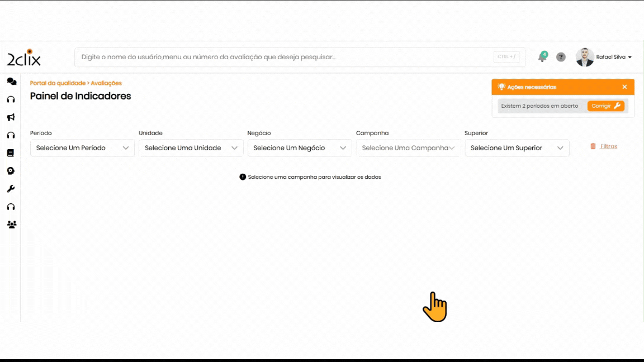
Task: Select the head-with-gear icon in sidebar
Action: (11, 171)
